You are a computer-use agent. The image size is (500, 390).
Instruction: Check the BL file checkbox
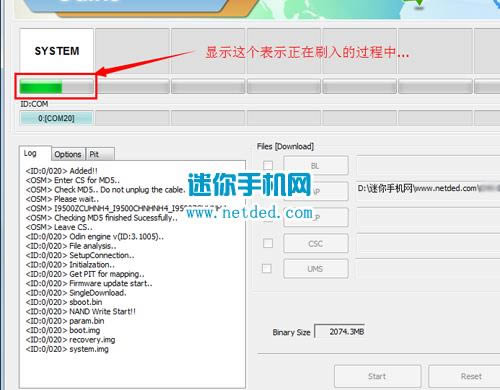pyautogui.click(x=268, y=165)
